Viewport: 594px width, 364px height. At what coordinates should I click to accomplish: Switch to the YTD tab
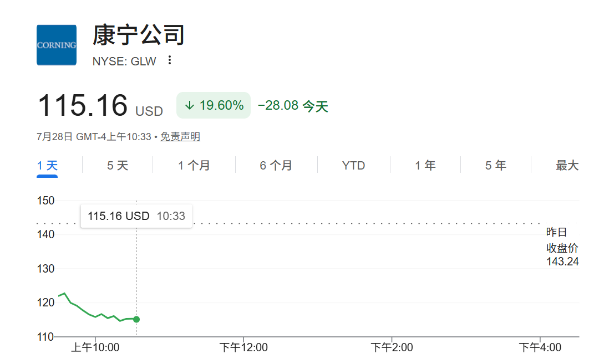353,165
